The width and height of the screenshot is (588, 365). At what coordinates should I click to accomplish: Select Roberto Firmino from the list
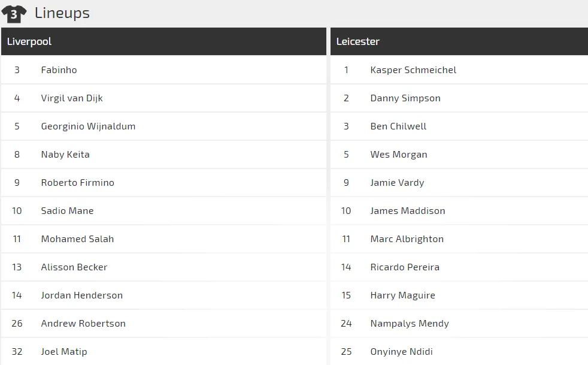[x=78, y=182]
